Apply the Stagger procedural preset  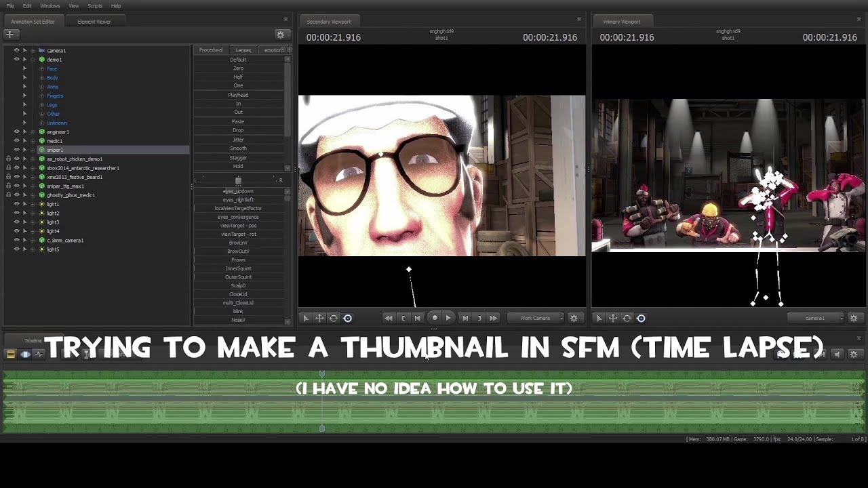(238, 158)
